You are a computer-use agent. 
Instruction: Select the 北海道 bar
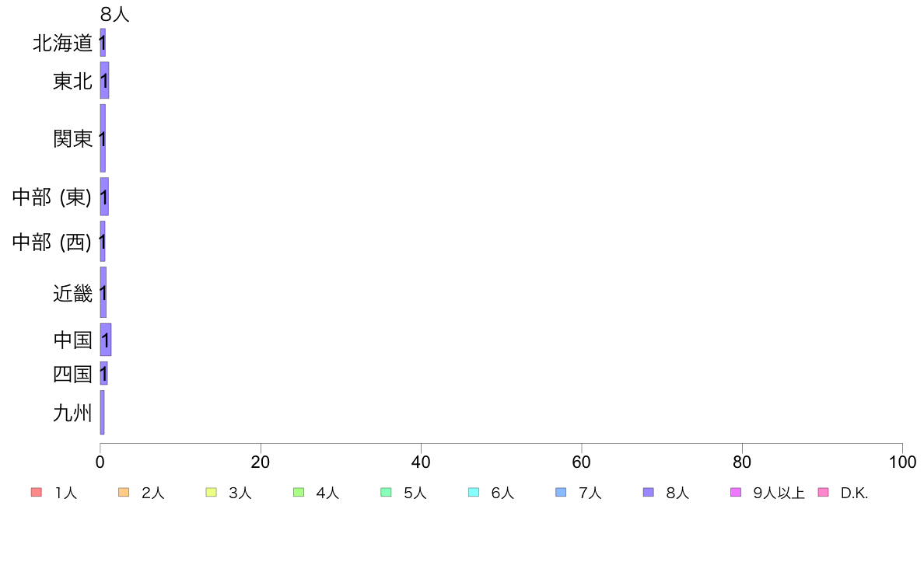(103, 43)
